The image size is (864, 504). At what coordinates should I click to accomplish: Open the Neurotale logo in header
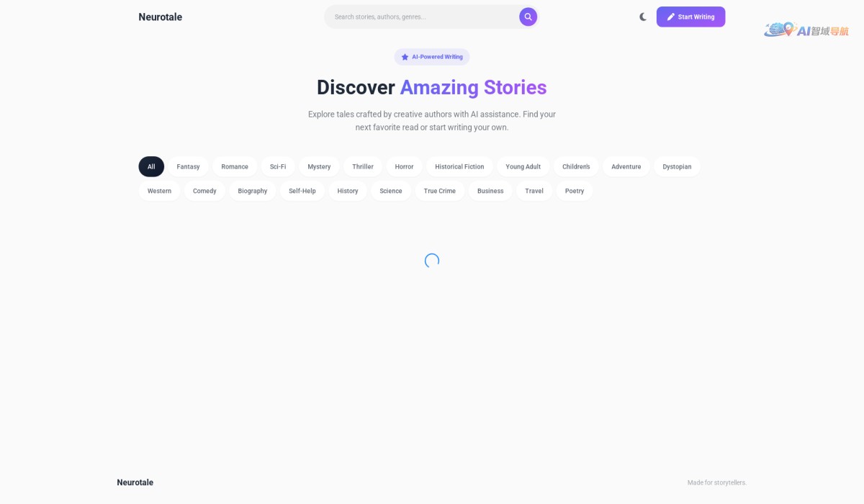(160, 17)
